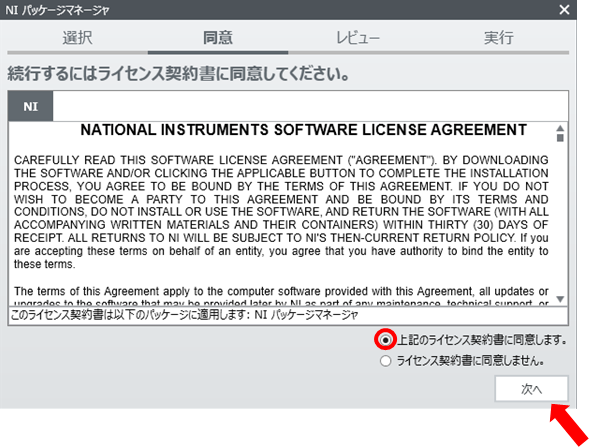
Task: Click the 続行するにはライセンス契約書に同意してください heading
Action: coord(179,73)
